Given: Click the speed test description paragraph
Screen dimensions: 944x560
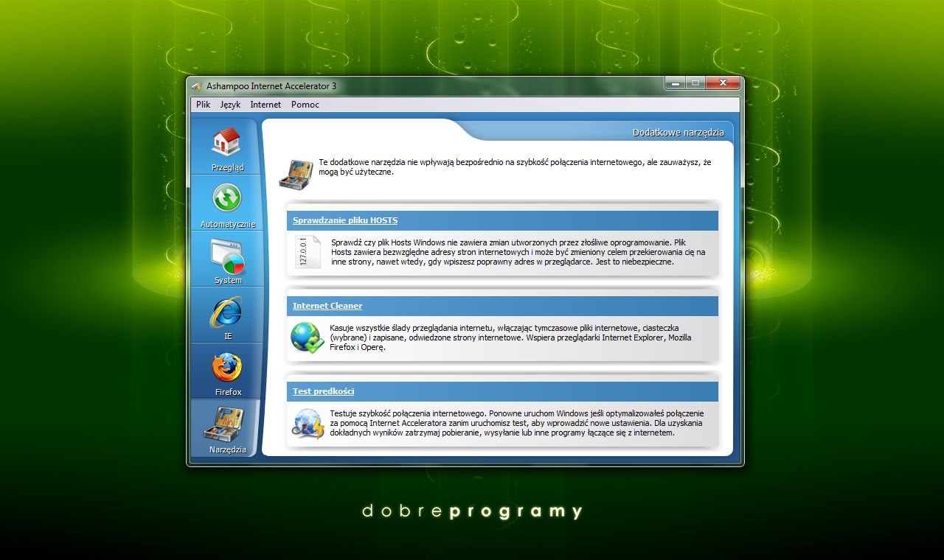Looking at the screenshot, I should coord(517,423).
